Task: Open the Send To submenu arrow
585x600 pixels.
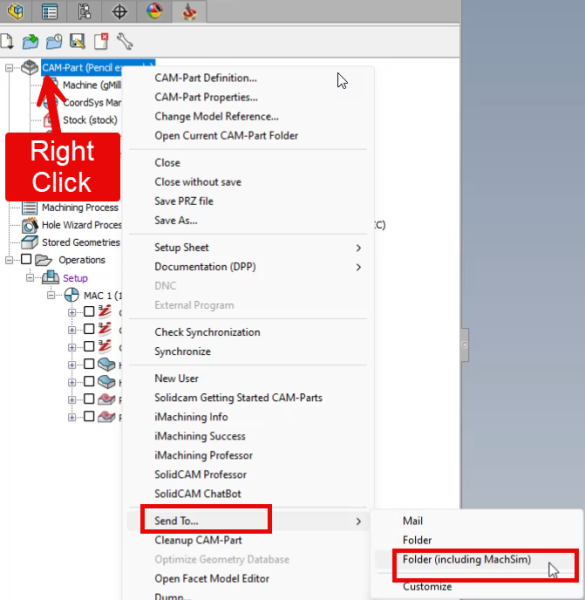Action: coord(358,522)
